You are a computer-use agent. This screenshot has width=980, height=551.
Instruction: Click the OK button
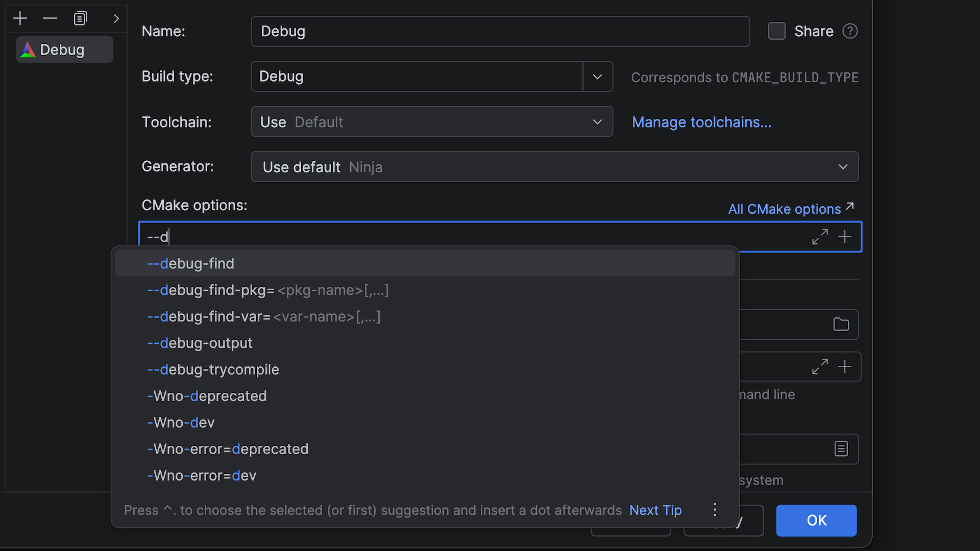click(816, 520)
